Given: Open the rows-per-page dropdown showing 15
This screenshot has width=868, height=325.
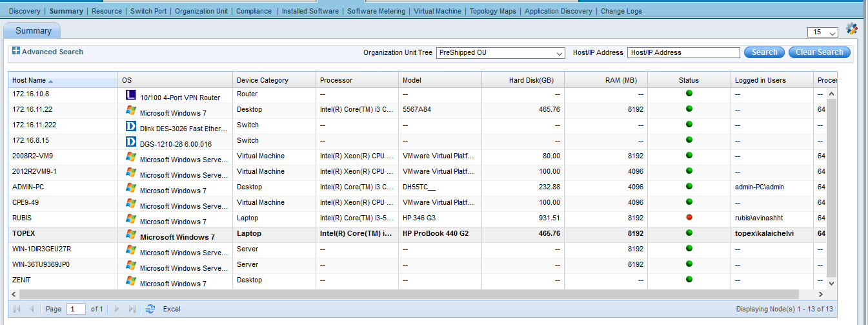Looking at the screenshot, I should [822, 32].
